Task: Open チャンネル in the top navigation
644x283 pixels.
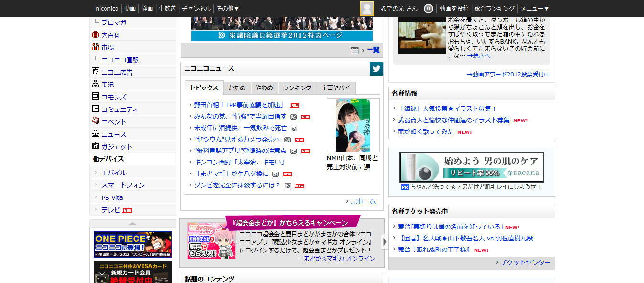Action: tap(196, 9)
